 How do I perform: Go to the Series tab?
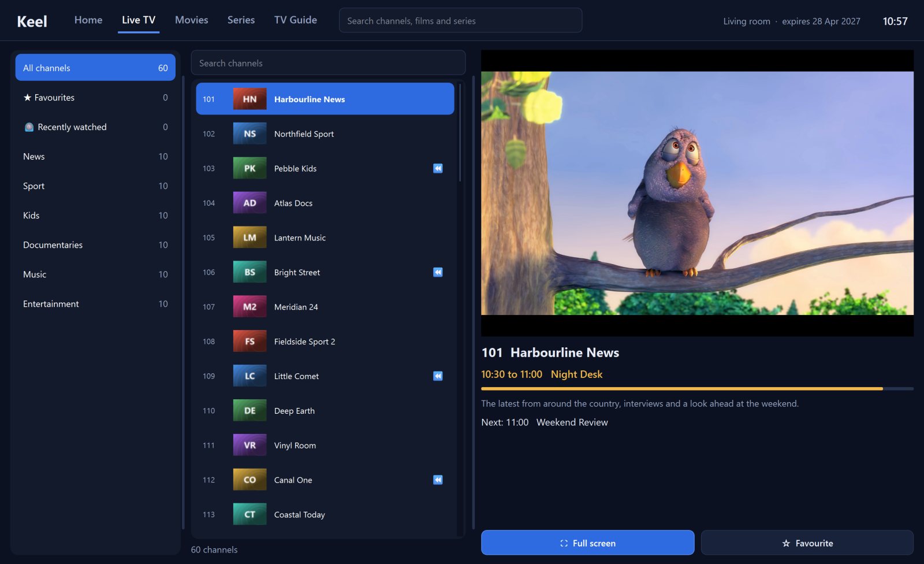[x=241, y=20]
